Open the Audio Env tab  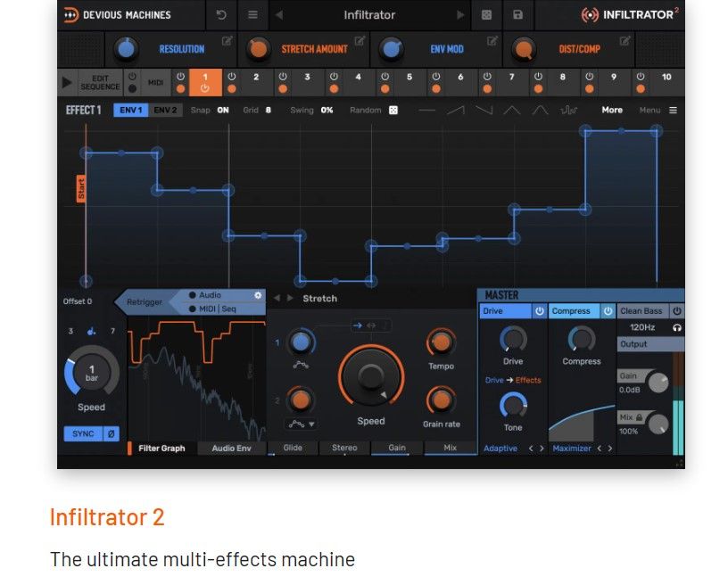tap(231, 449)
